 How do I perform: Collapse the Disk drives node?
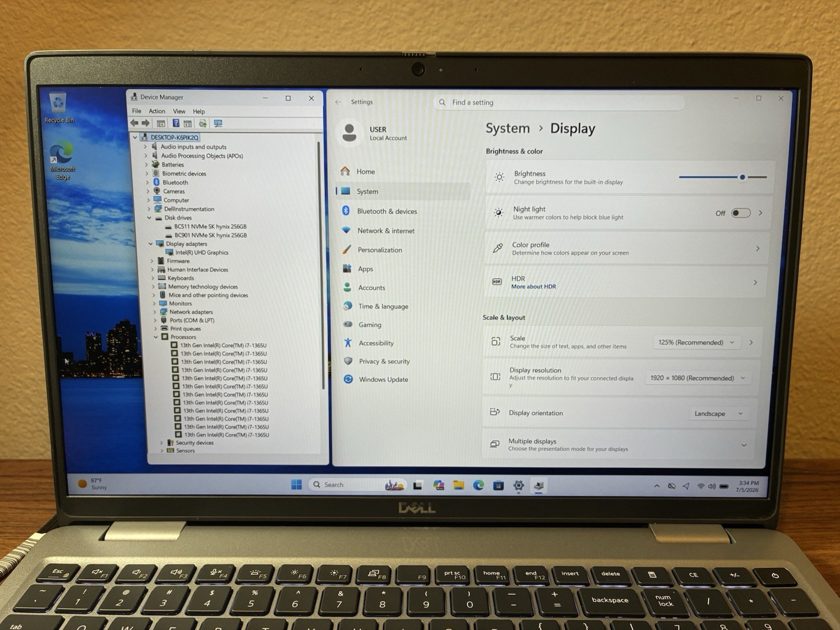click(149, 218)
